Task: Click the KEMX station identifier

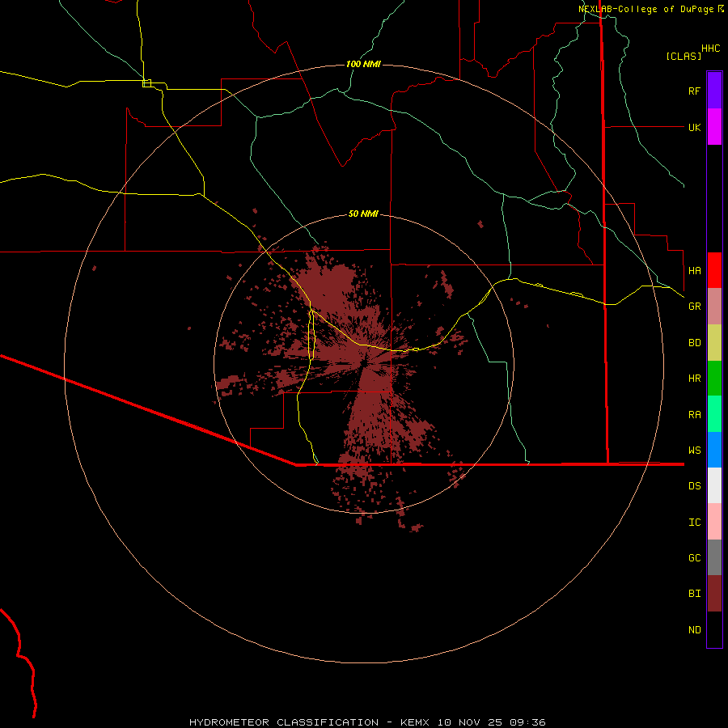Action: (415, 722)
